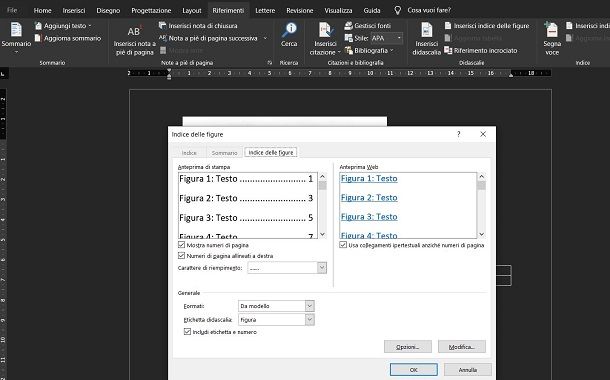Click Figura 3: Testo web preview link
610x380 pixels.
click(x=369, y=217)
